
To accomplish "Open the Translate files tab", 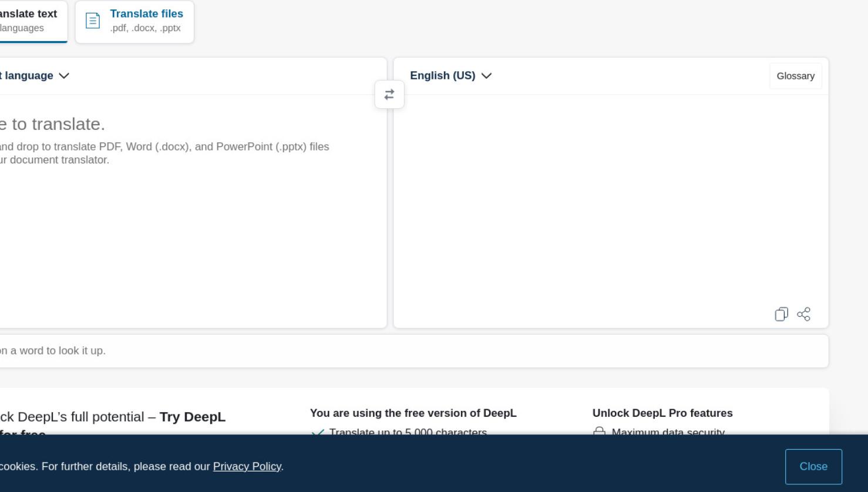I will [x=134, y=21].
